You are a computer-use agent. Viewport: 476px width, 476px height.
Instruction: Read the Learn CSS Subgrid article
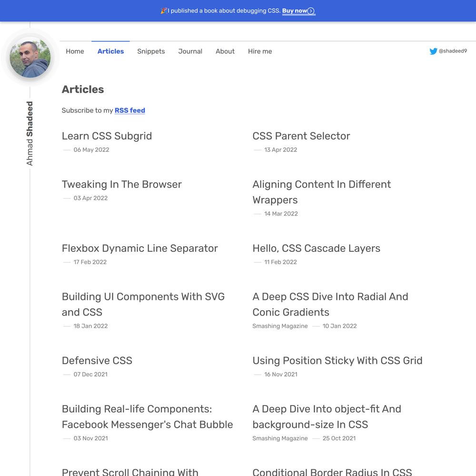pyautogui.click(x=107, y=136)
